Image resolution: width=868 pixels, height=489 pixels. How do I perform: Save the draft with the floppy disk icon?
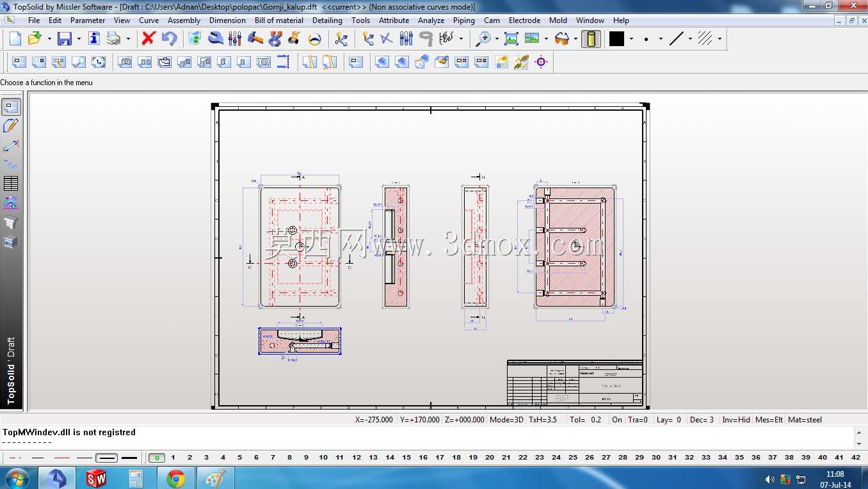pos(65,39)
